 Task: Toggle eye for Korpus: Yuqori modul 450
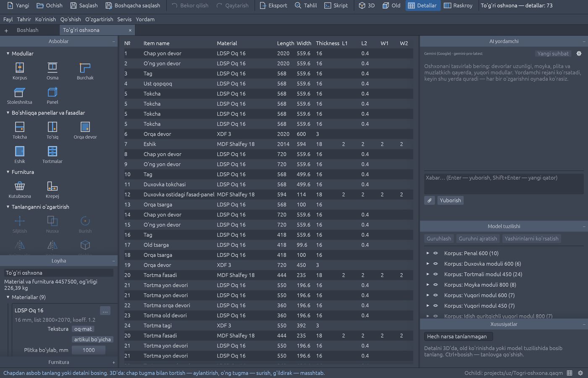[436, 306]
